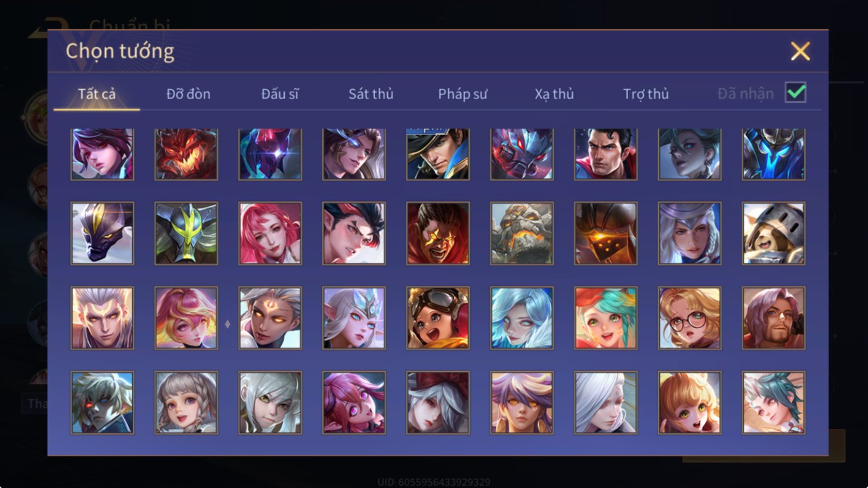Pick the red lava demon hero
Image resolution: width=868 pixels, height=488 pixels.
[186, 154]
